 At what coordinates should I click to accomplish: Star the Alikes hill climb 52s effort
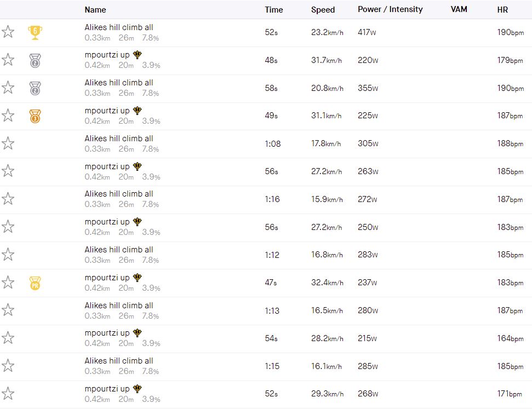[8, 32]
